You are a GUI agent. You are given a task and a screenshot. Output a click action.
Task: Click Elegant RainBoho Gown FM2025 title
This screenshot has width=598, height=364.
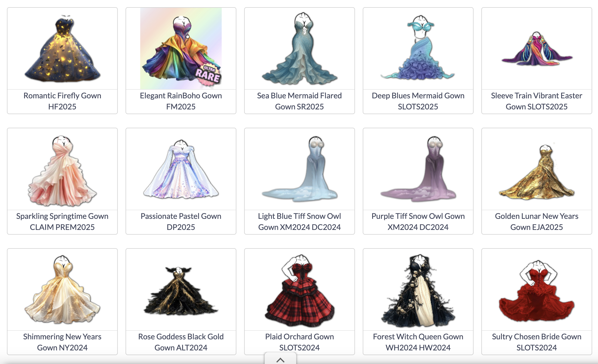click(x=181, y=101)
